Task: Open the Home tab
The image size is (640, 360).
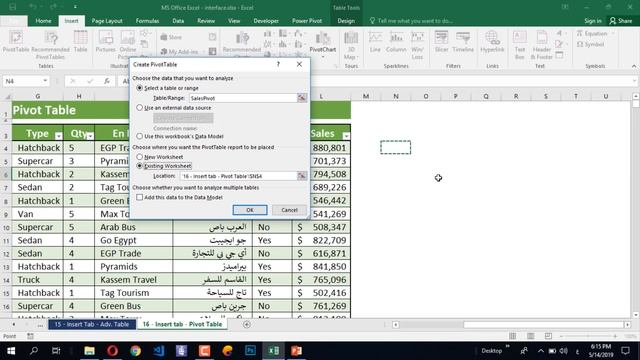Action: 43,21
